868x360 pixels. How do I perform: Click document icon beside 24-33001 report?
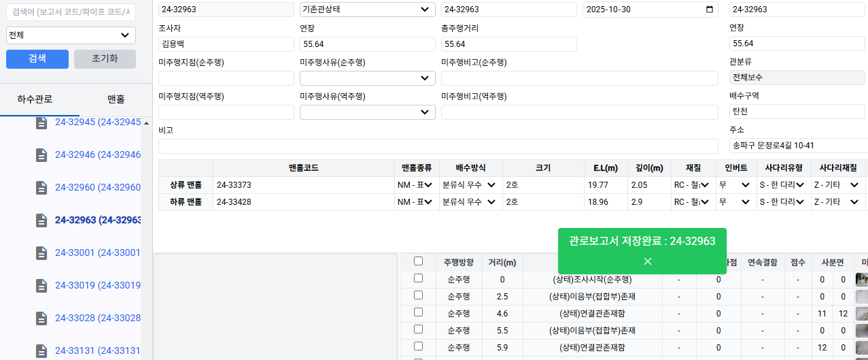point(42,253)
